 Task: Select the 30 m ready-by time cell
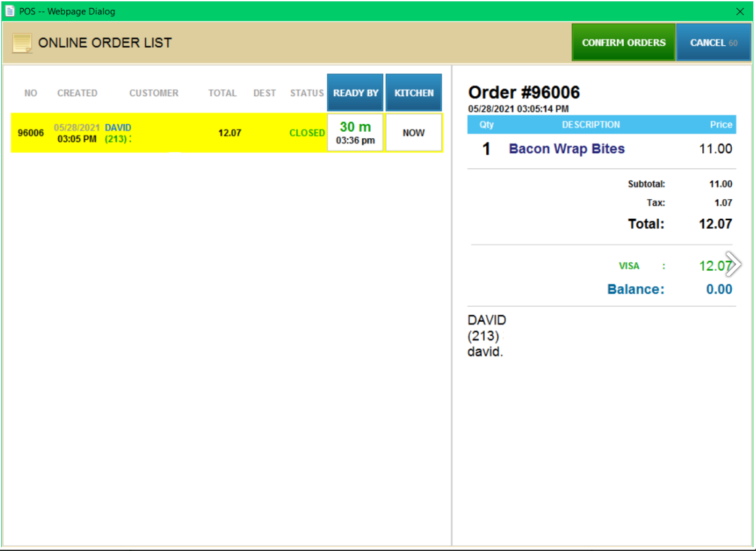pyautogui.click(x=355, y=132)
